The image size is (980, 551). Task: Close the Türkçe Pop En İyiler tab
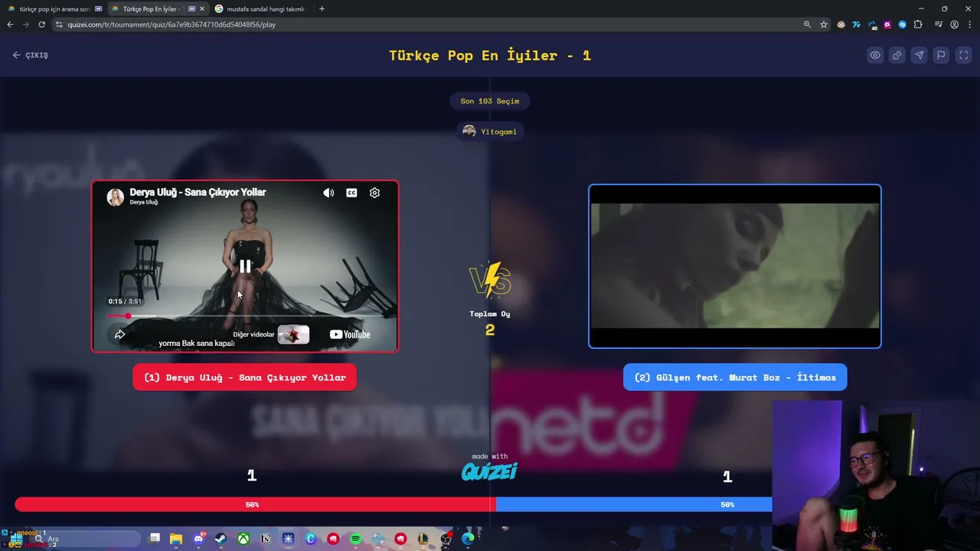point(202,9)
